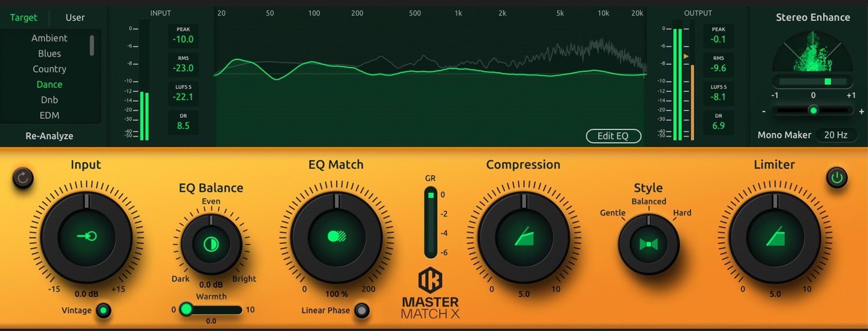The image size is (868, 331).
Task: Click the output level meter bars
Action: (678, 81)
